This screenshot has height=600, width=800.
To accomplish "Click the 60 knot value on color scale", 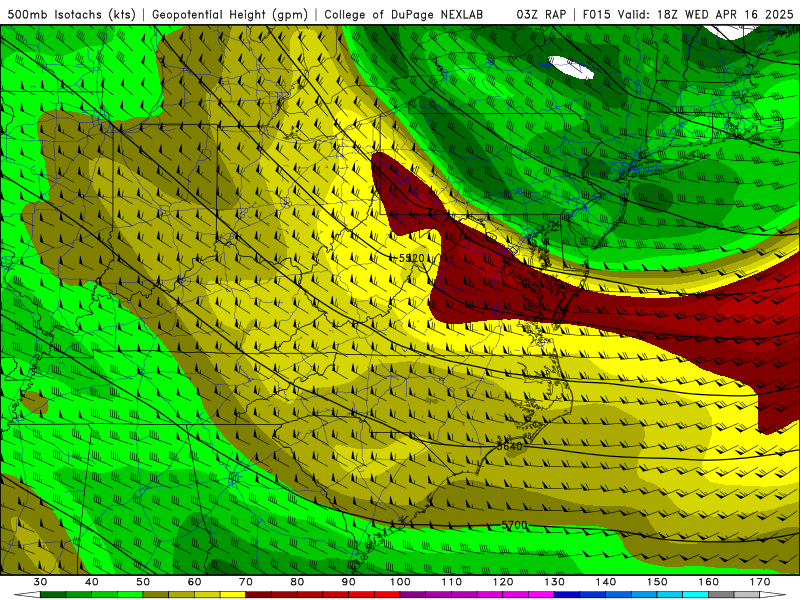I will point(194,582).
